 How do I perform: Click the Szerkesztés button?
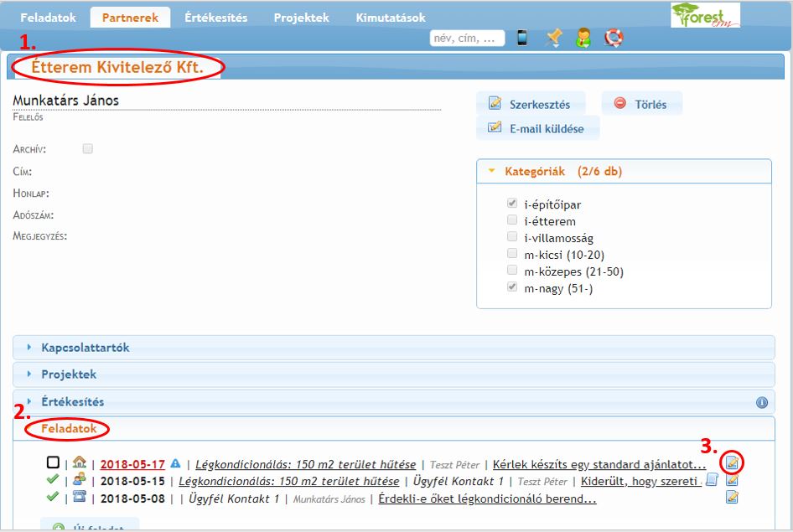(530, 105)
